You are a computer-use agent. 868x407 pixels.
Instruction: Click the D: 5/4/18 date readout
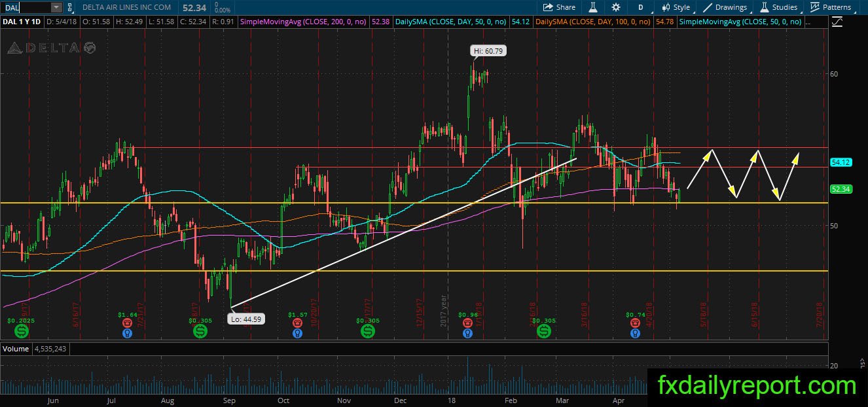pos(63,22)
